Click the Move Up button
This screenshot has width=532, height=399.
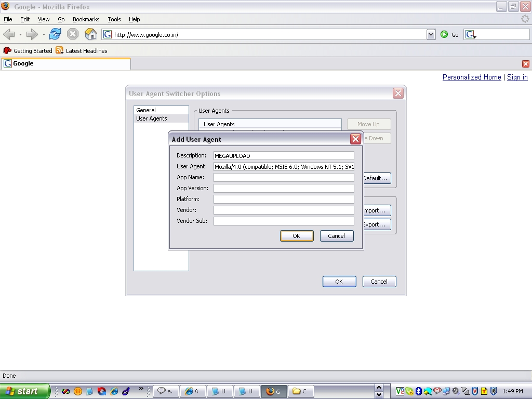pyautogui.click(x=369, y=124)
